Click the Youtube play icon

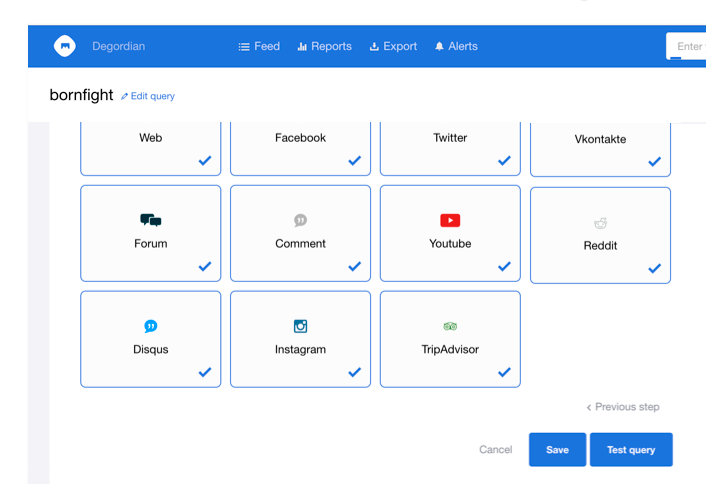coord(450,220)
